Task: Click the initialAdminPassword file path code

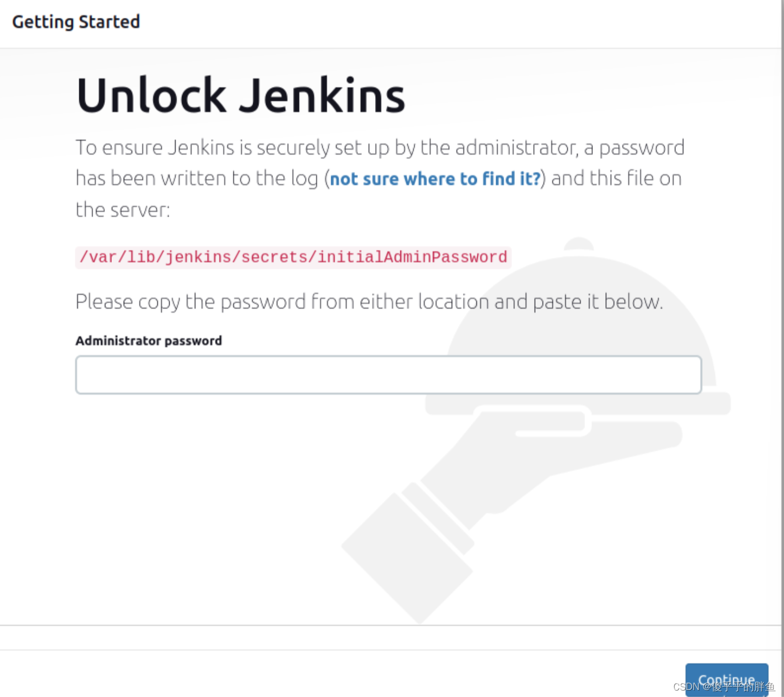Action: (293, 257)
